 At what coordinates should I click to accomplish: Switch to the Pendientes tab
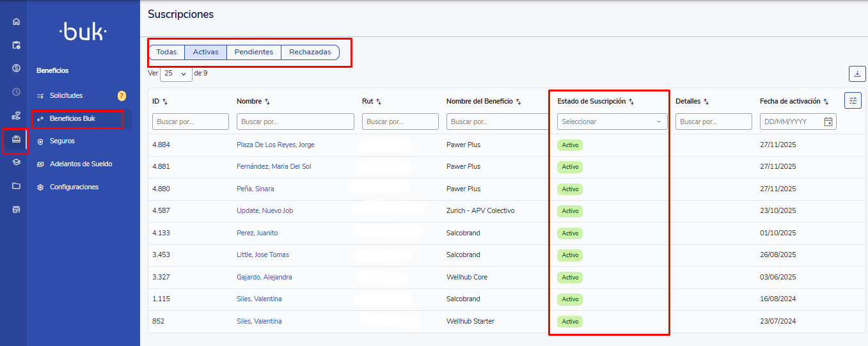(253, 52)
